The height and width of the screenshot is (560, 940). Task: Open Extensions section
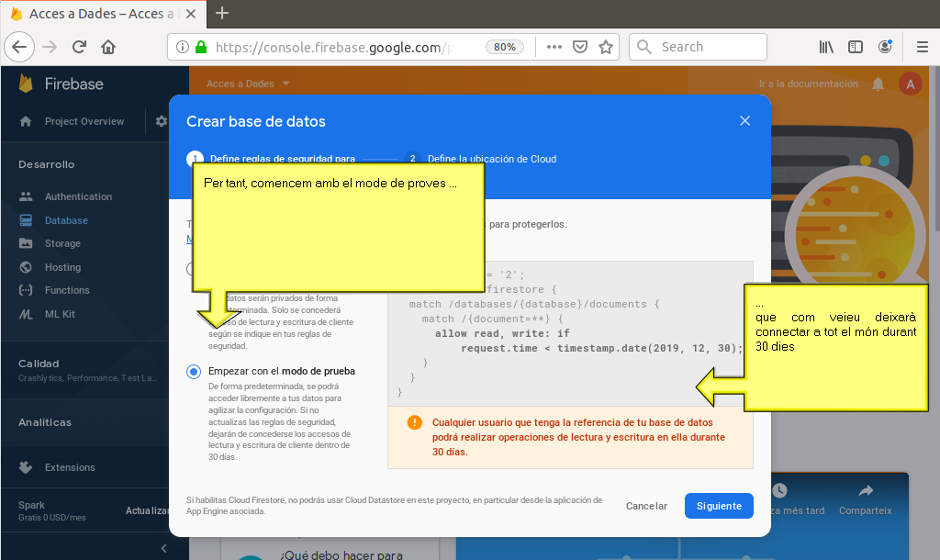click(x=70, y=467)
